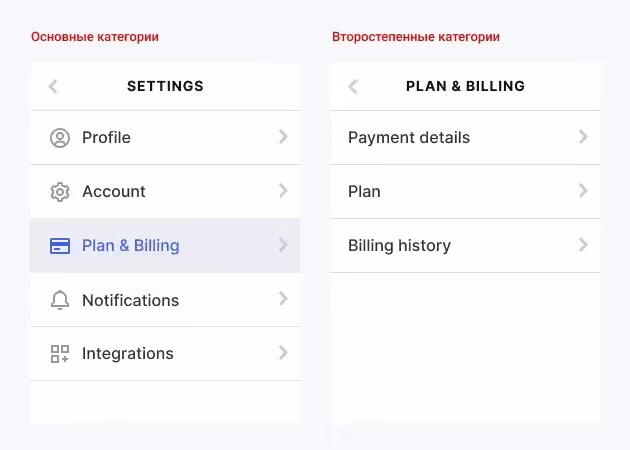Expand the Profile row chevron
This screenshot has height=450, width=630.
[283, 137]
